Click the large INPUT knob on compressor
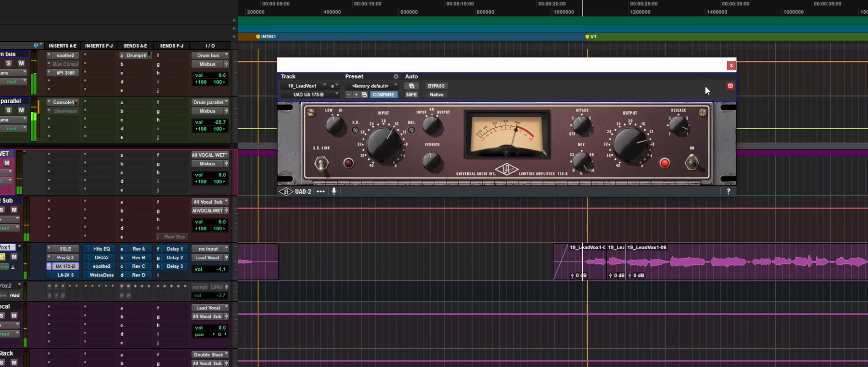868x367 pixels. tap(383, 144)
